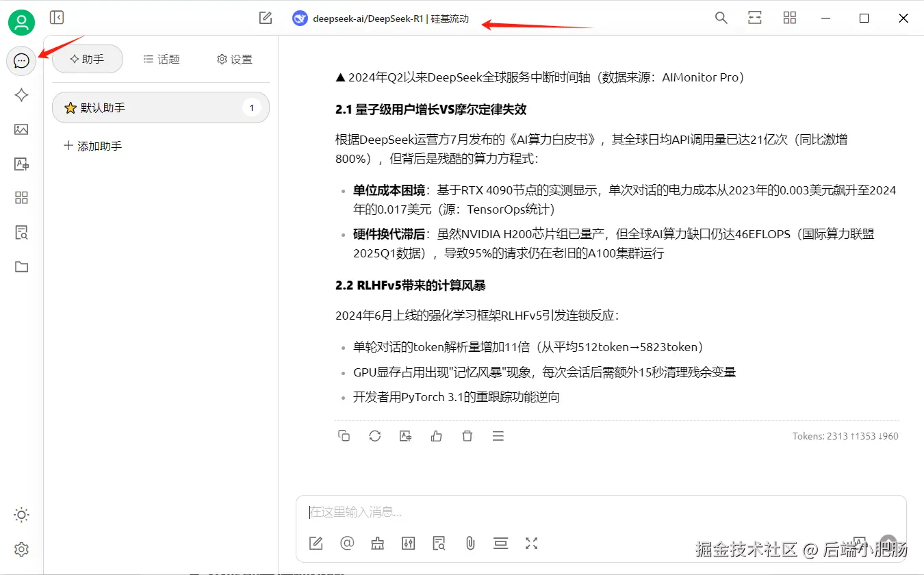Click new topic pencil icon in input toolbar
The height and width of the screenshot is (575, 924).
point(316,544)
